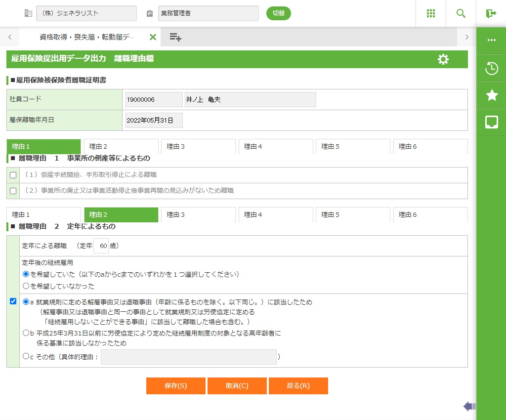Switch to 理由3 tab in upper row
506x420 pixels.
[198, 147]
